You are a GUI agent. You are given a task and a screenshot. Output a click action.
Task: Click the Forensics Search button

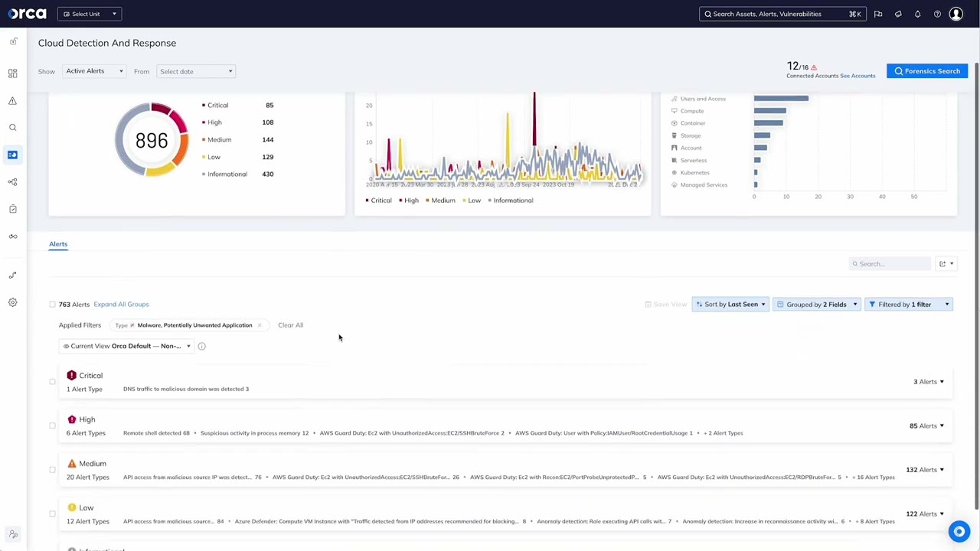click(x=927, y=71)
